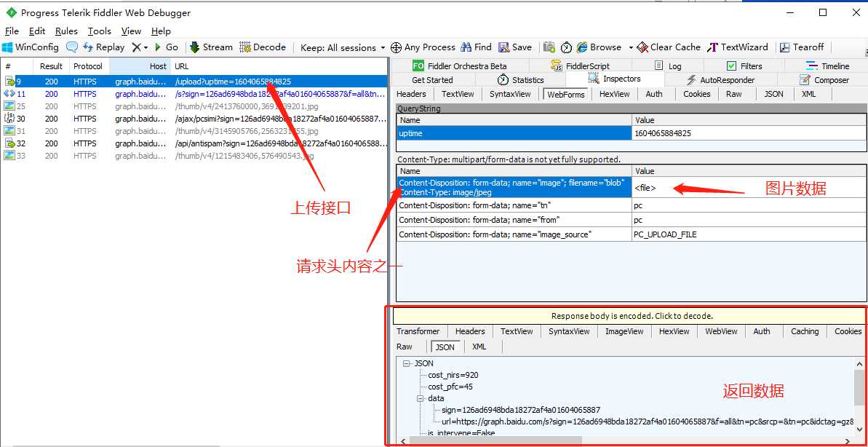Select the request Headers inspector tab
Image resolution: width=868 pixels, height=447 pixels.
click(x=411, y=94)
